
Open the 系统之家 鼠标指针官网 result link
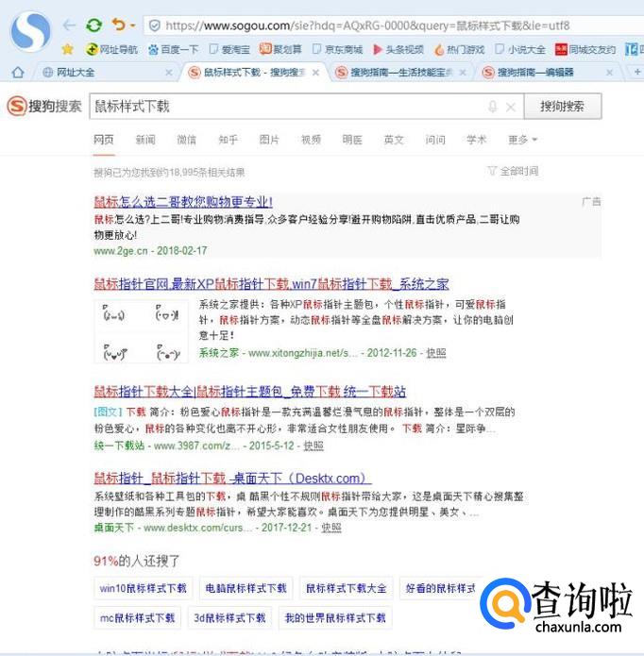coord(271,284)
